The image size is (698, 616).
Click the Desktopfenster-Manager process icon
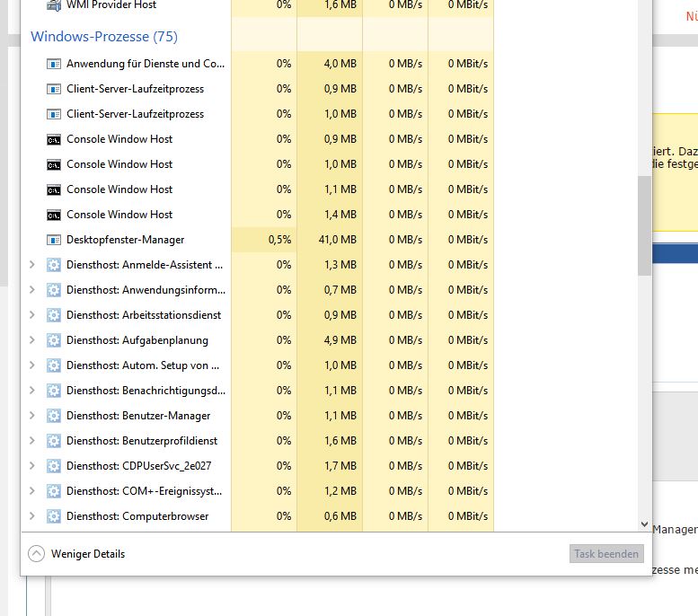(54, 241)
